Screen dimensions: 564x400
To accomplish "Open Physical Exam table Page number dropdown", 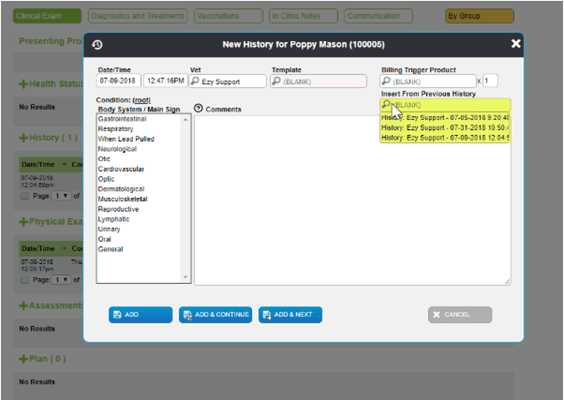I will (61, 280).
